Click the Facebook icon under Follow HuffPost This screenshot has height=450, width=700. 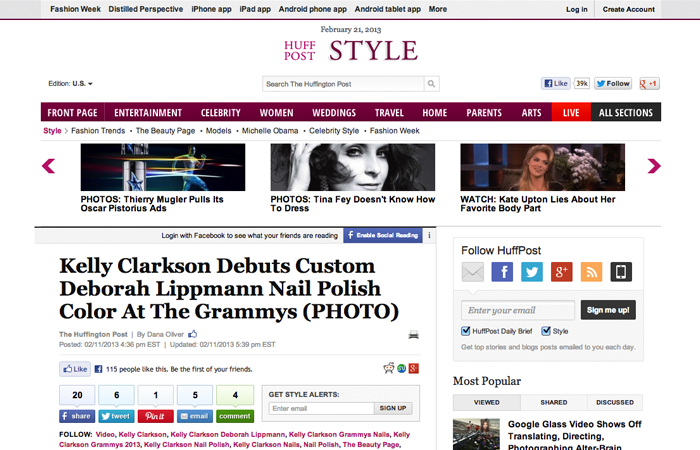[x=502, y=272]
